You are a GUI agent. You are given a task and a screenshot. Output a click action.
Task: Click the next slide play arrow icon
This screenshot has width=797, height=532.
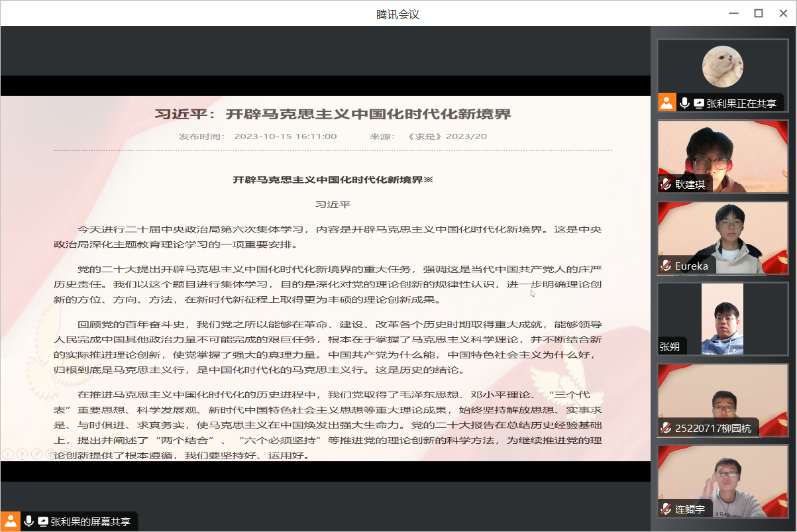[x=22, y=454]
